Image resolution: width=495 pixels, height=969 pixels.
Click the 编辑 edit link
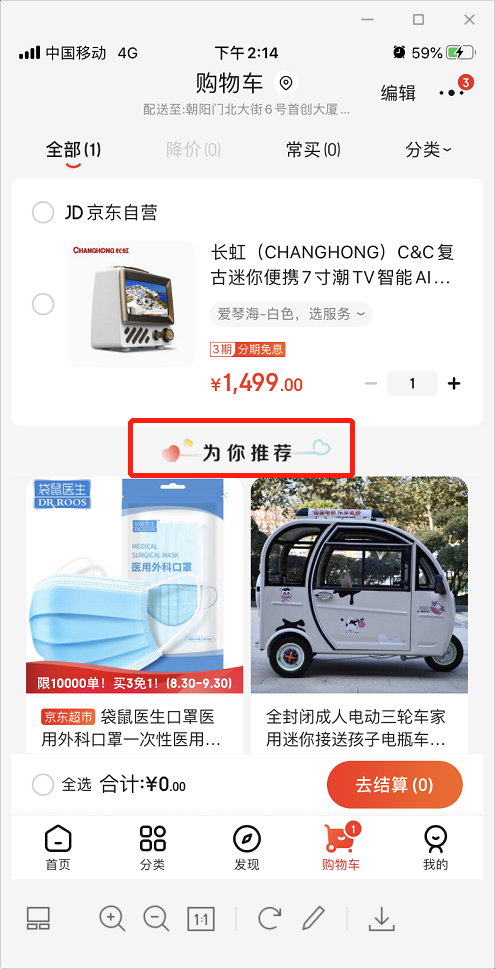(x=398, y=93)
